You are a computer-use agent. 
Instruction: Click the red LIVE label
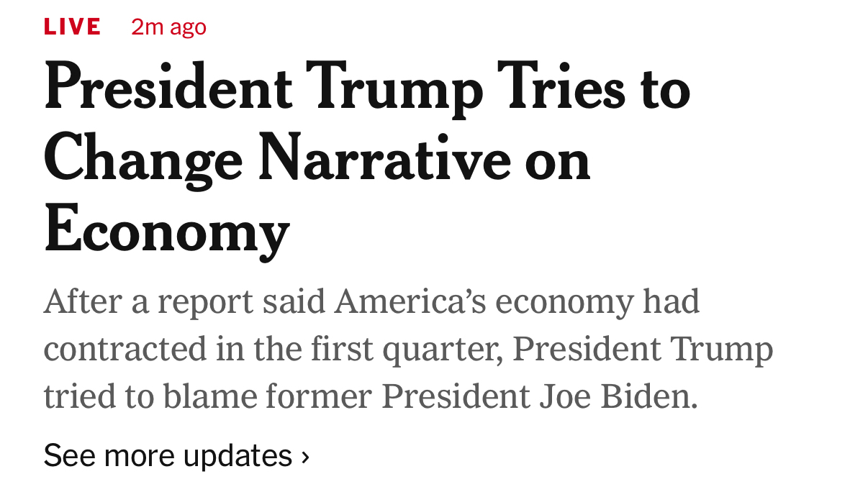click(72, 27)
